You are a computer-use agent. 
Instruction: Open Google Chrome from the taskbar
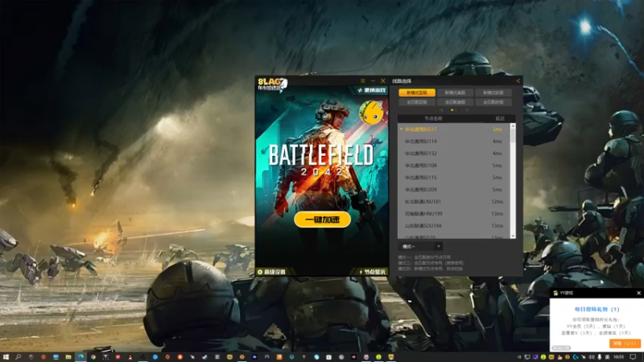pyautogui.click(x=93, y=357)
